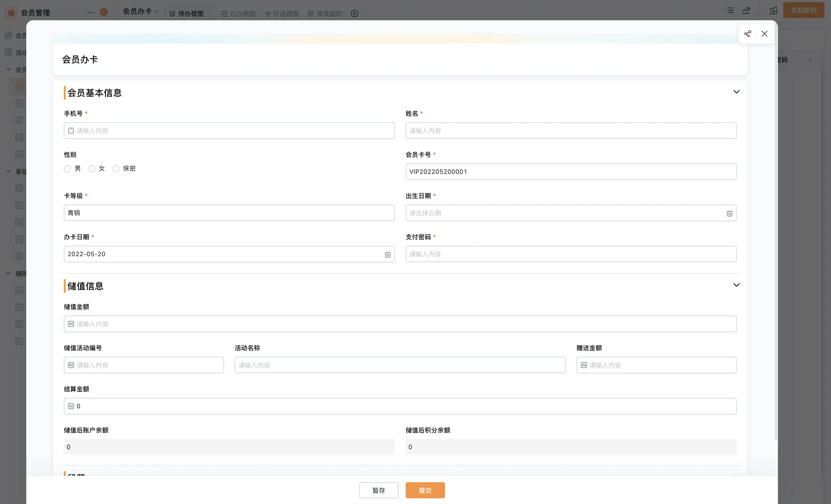Screen dimensions: 831x504
Task: Select the 男 gender radio button
Action: (67, 168)
